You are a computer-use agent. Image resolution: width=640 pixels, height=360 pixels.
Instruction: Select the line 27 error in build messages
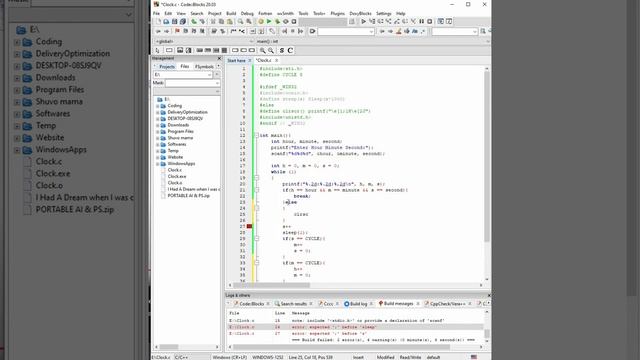tap(355, 333)
